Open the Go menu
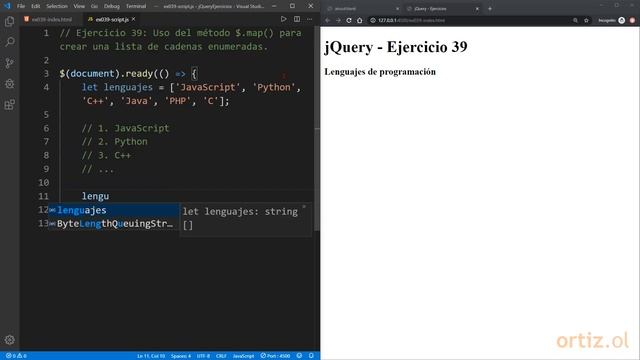The width and height of the screenshot is (640, 360). [x=94, y=6]
